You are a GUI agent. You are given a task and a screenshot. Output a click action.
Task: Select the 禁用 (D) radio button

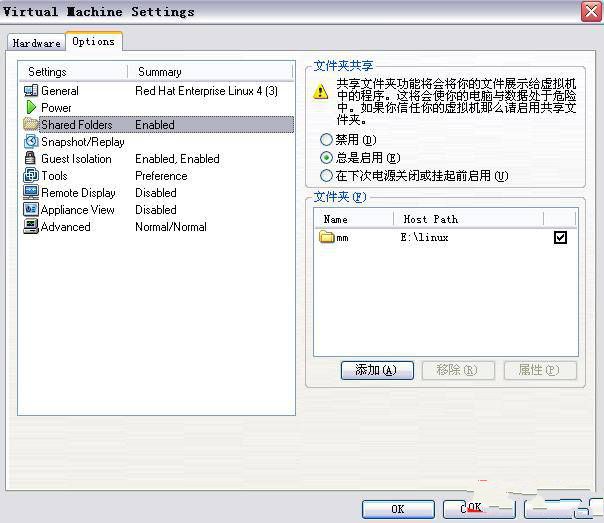click(326, 139)
